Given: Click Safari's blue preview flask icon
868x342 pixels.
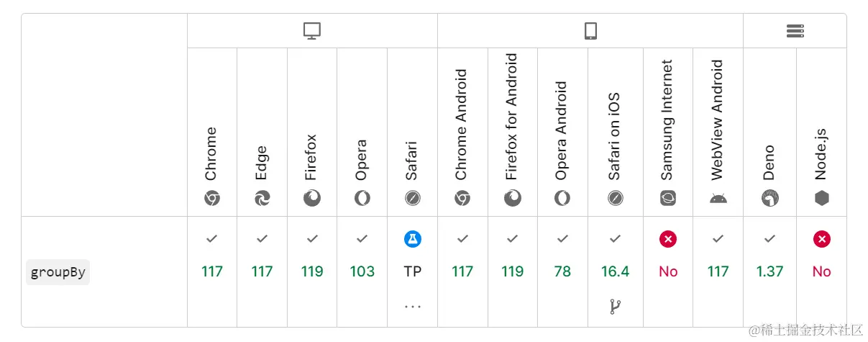Looking at the screenshot, I should (x=412, y=239).
